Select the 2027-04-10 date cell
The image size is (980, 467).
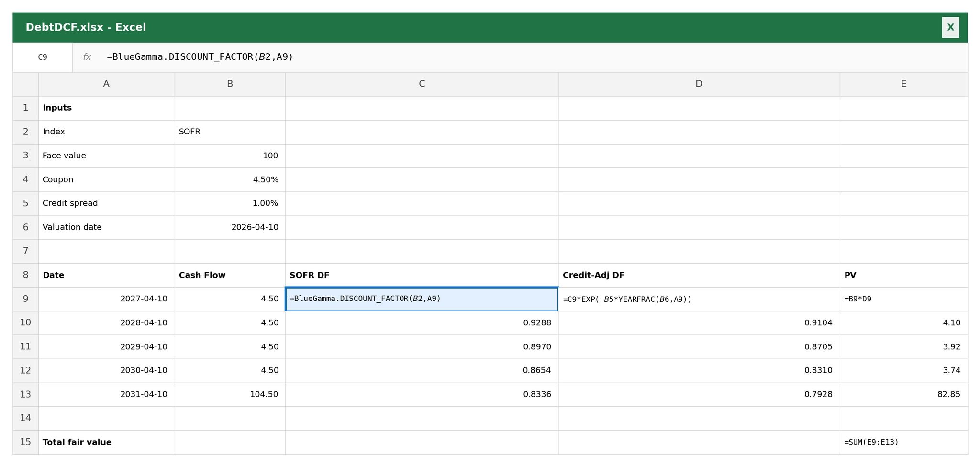pyautogui.click(x=106, y=299)
